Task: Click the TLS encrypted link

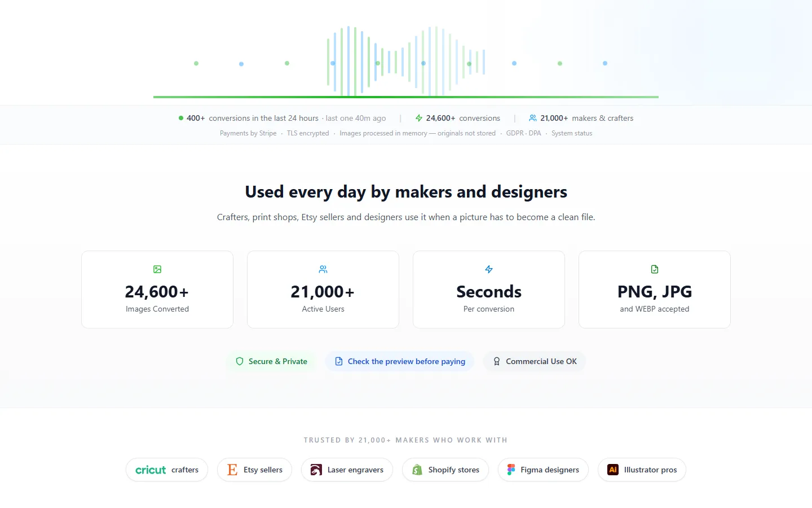Action: click(x=308, y=133)
